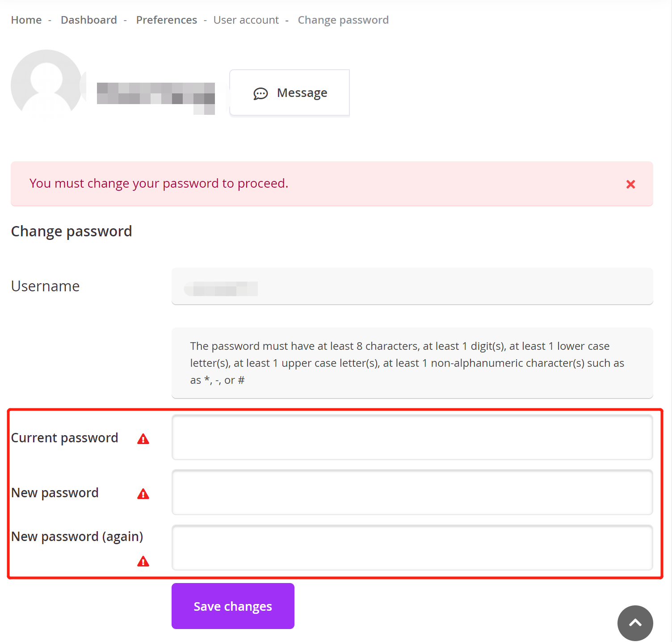Screen dimensions: 672x642
Task: Open the user profile avatar
Action: click(x=46, y=85)
